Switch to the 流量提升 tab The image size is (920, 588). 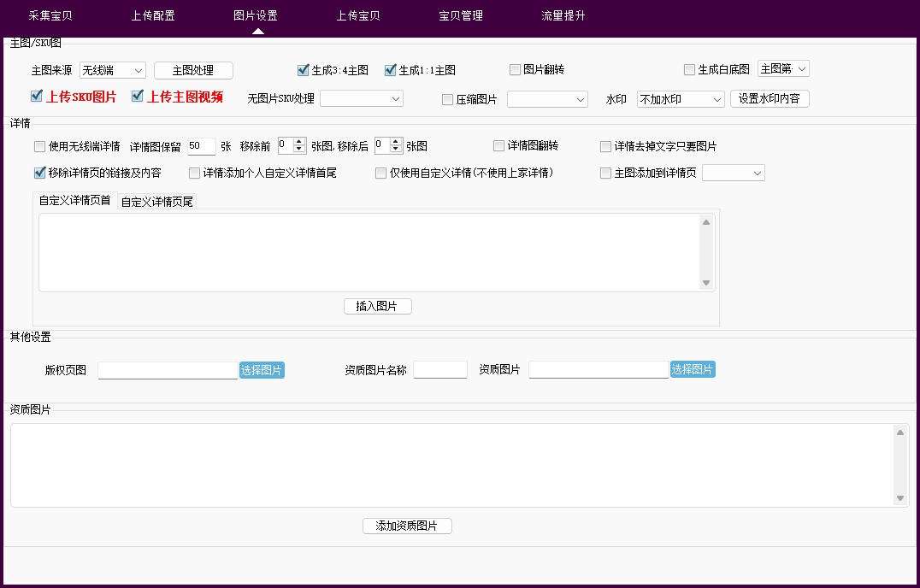[x=563, y=16]
